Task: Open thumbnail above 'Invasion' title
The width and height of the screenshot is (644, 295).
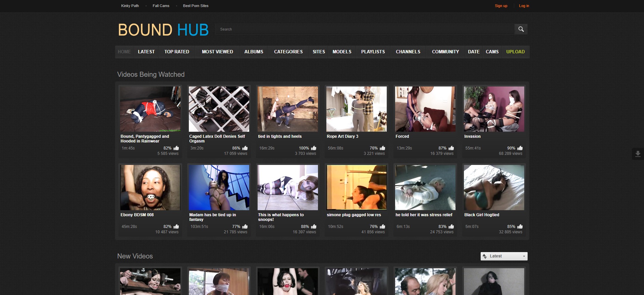Action: point(494,109)
